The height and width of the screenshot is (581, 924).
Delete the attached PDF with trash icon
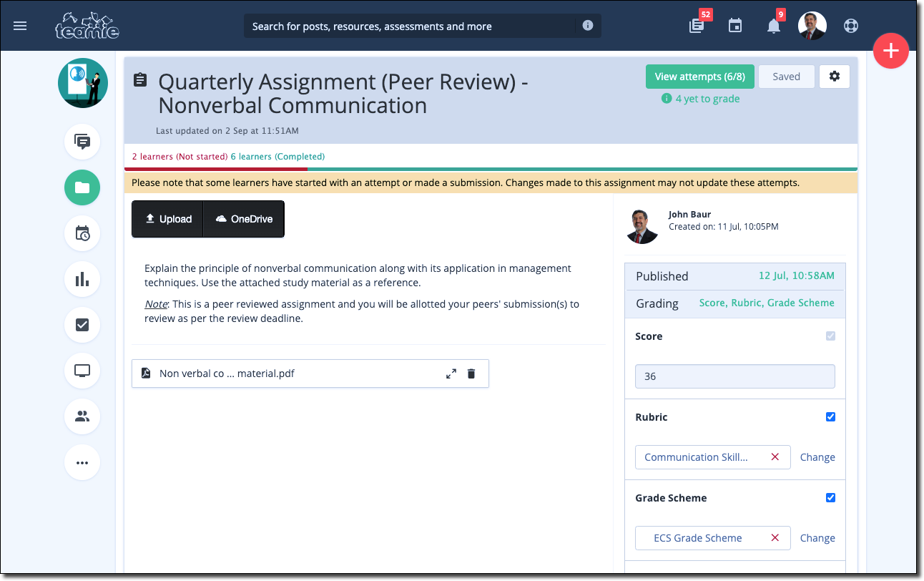coord(471,373)
